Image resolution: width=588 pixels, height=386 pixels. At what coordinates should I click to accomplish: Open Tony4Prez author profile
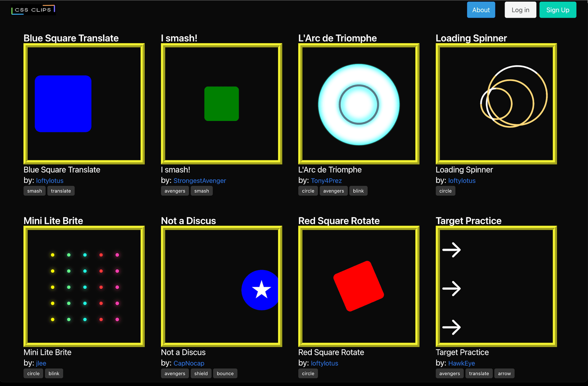point(326,181)
